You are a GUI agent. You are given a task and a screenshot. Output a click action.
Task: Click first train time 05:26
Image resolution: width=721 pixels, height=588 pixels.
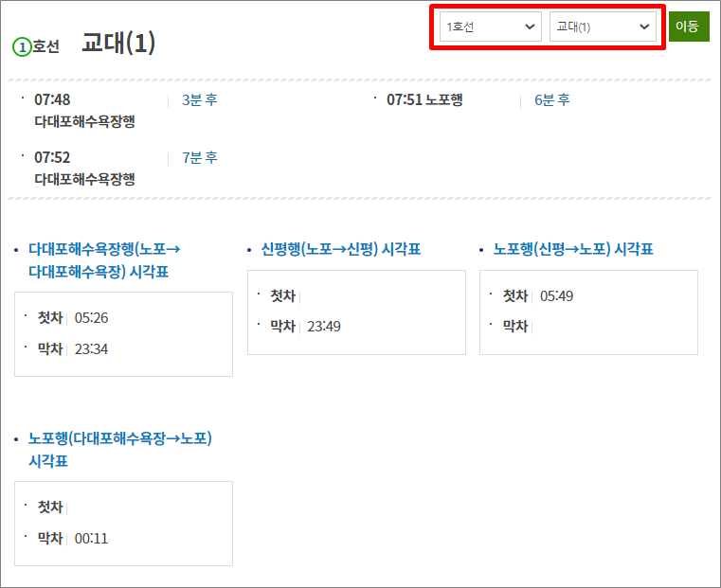(x=91, y=318)
